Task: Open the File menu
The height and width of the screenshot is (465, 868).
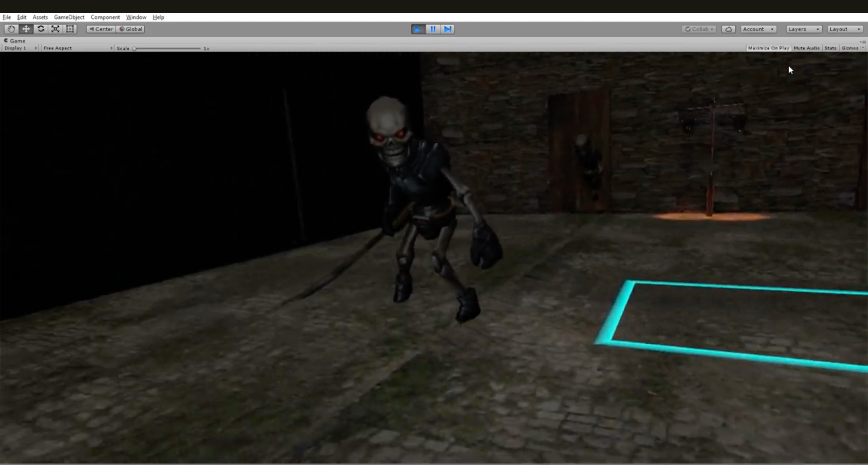Action: coord(6,17)
